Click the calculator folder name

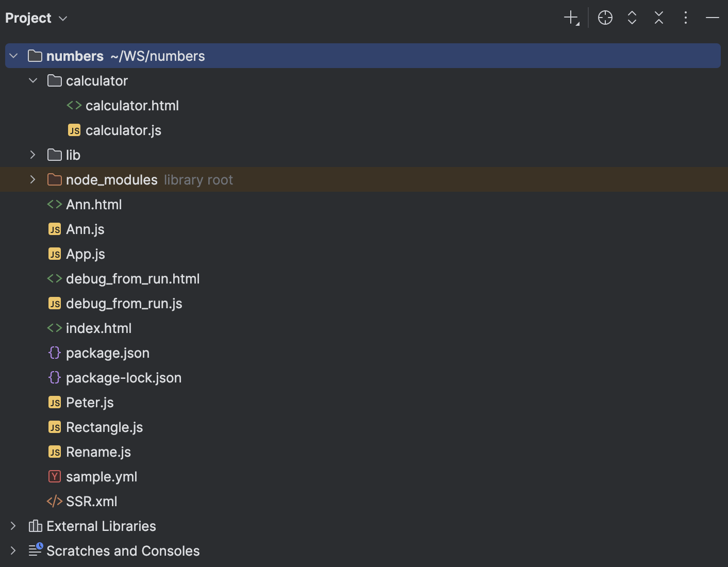coord(96,80)
